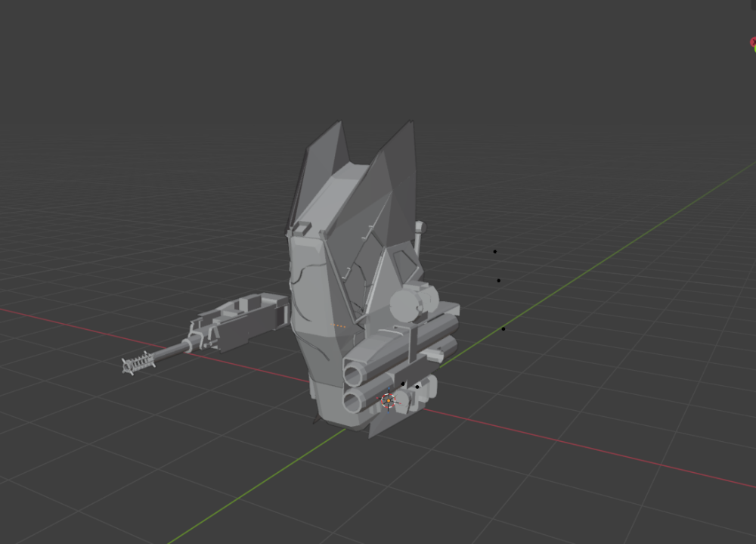Select the black empty dot on green axis
Screen dimensions: 756x544
pos(503,329)
